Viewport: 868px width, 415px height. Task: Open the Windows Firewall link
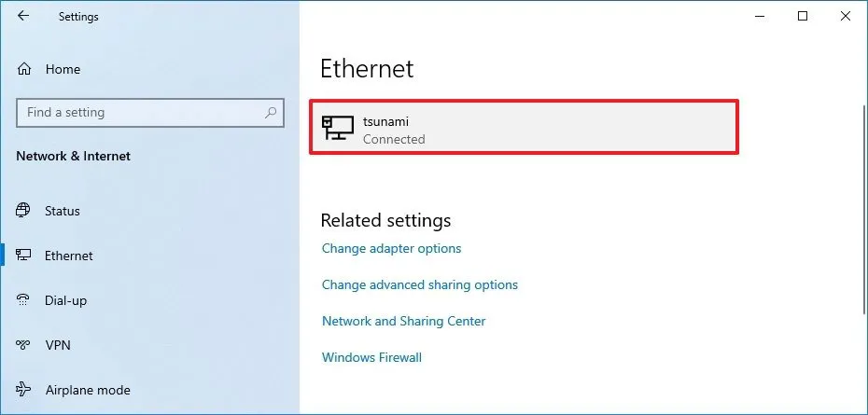(x=371, y=357)
